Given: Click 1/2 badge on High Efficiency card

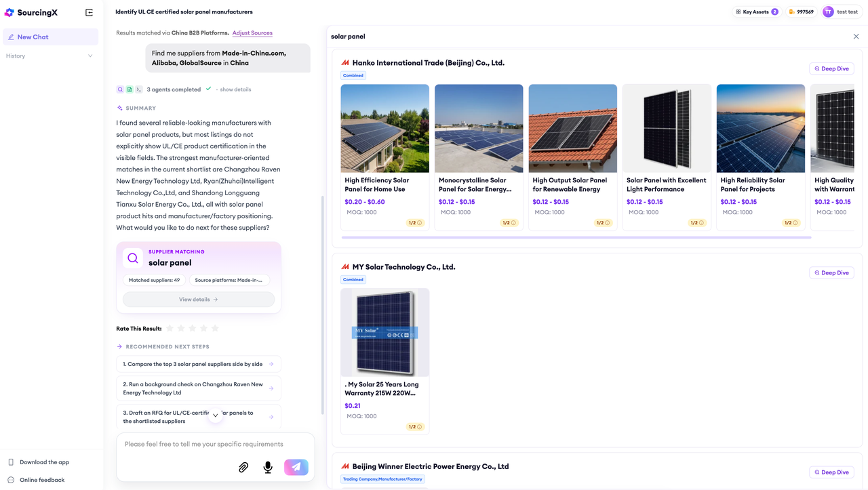Looking at the screenshot, I should (414, 223).
